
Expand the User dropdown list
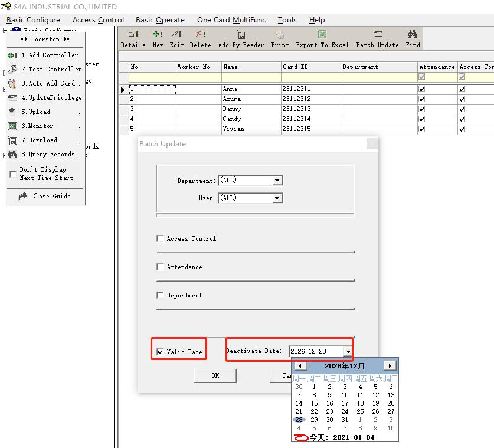tap(277, 198)
